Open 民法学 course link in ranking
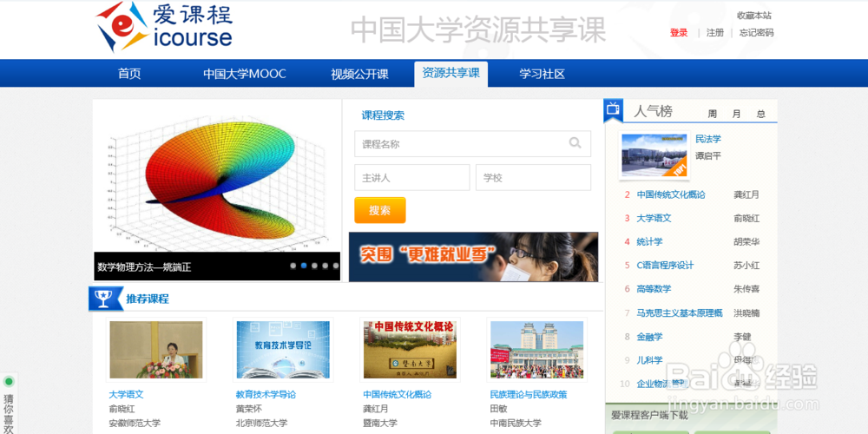 pos(708,139)
